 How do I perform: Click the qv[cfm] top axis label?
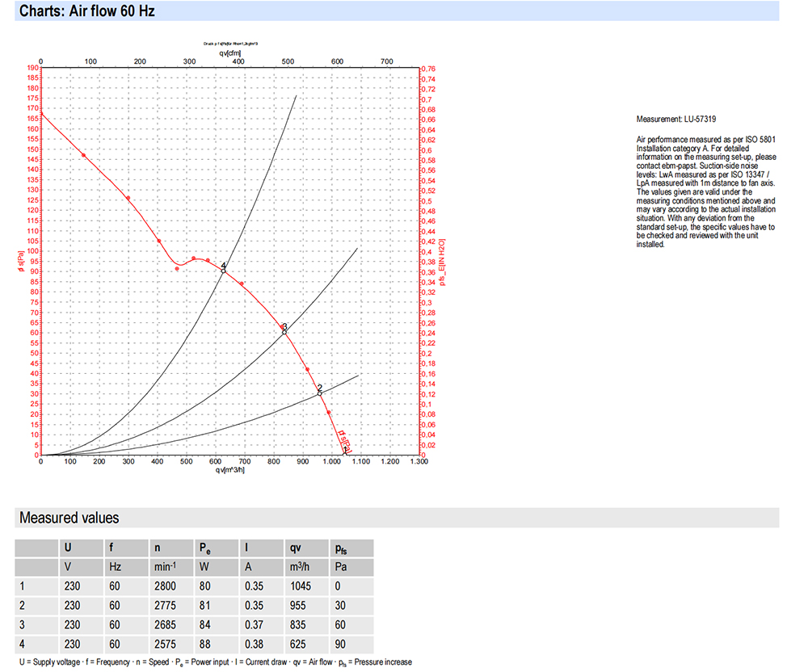[x=229, y=53]
